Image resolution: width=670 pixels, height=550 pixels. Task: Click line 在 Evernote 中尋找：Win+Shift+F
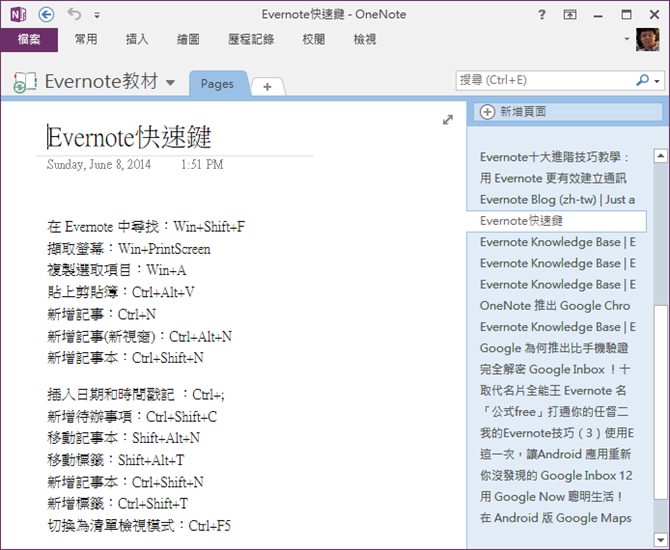pos(146,226)
